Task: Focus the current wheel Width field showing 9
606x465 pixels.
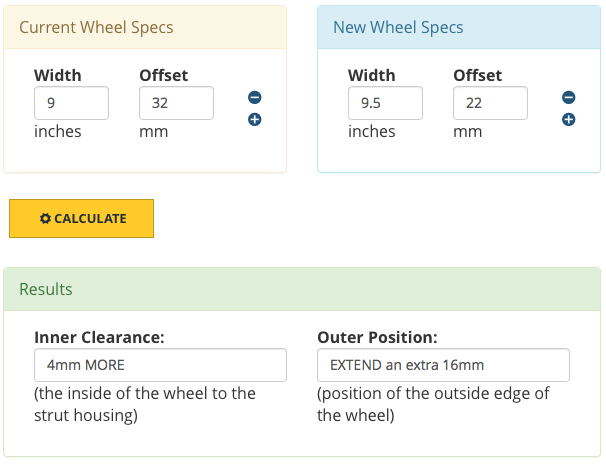Action: point(71,103)
